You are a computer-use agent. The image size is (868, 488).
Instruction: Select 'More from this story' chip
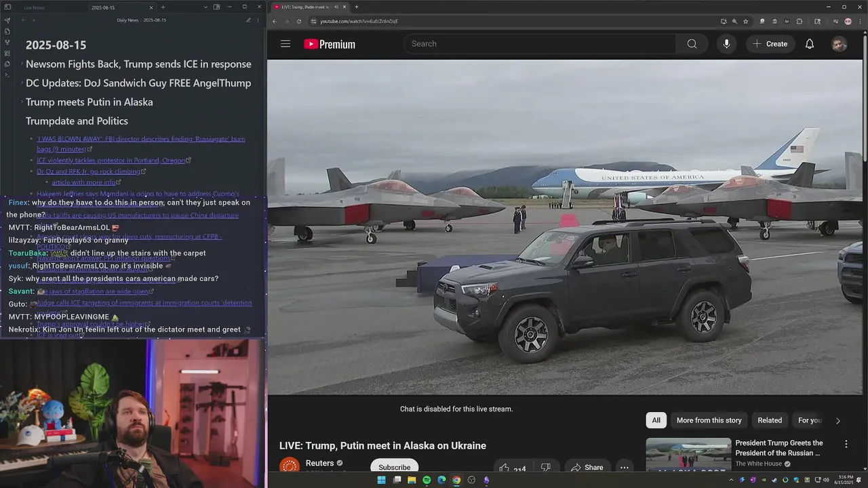coord(709,420)
